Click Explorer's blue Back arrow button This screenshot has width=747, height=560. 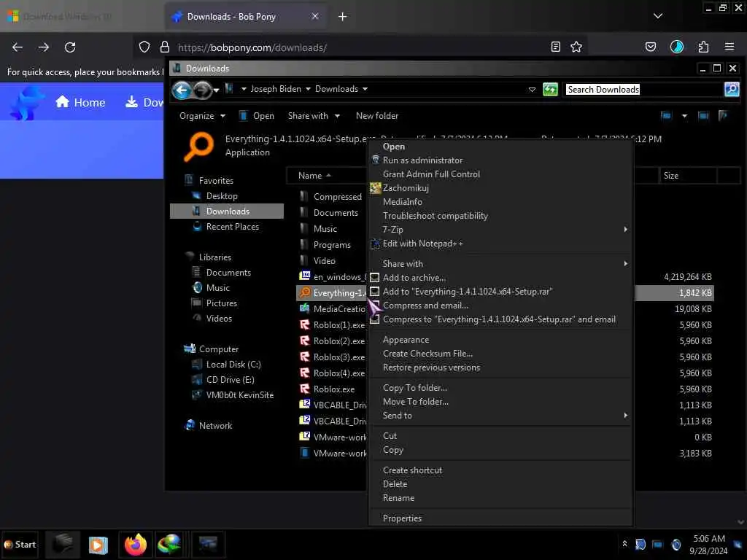182,90
